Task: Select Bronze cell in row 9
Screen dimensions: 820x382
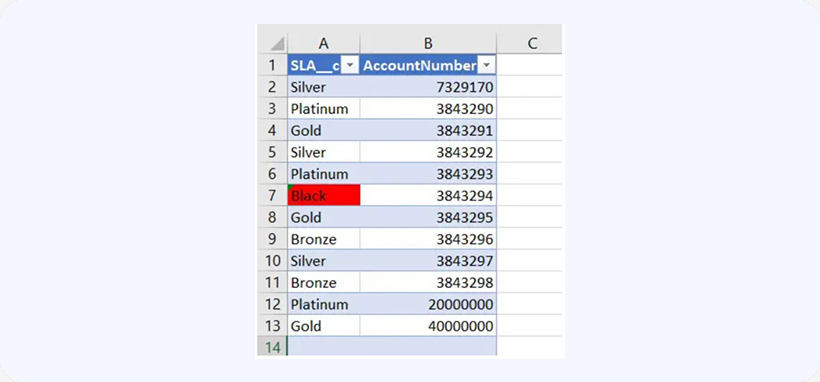Action: click(x=324, y=239)
